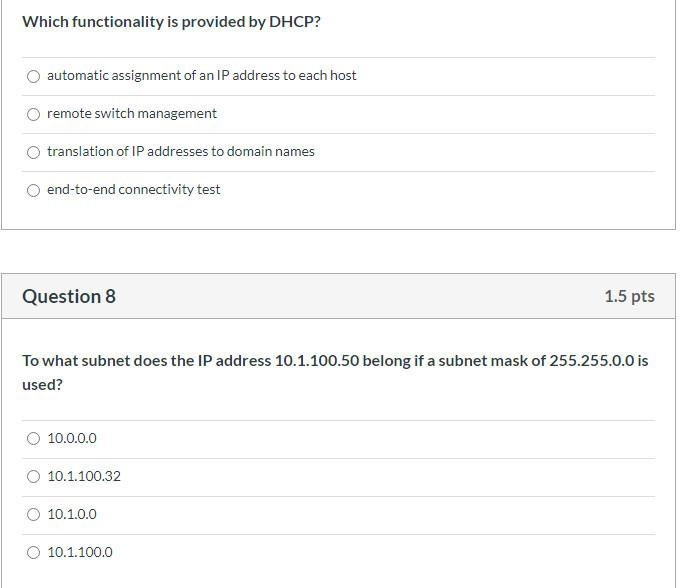
Task: Mark the 10.1.0.0 radio button
Action: pyautogui.click(x=33, y=515)
